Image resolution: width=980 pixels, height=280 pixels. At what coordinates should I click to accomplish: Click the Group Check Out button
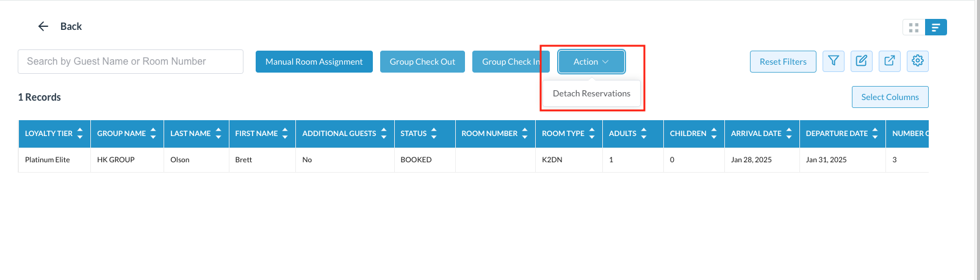[422, 62]
